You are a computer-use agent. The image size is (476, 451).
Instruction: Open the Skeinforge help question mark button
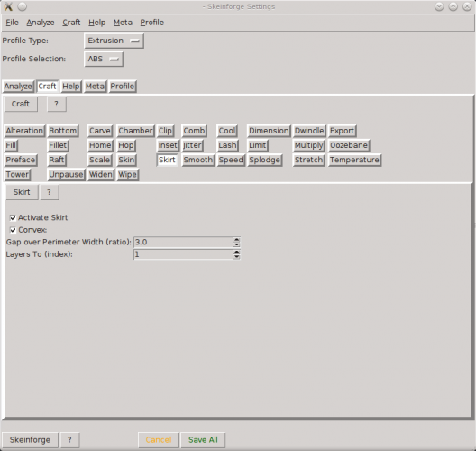click(x=69, y=440)
